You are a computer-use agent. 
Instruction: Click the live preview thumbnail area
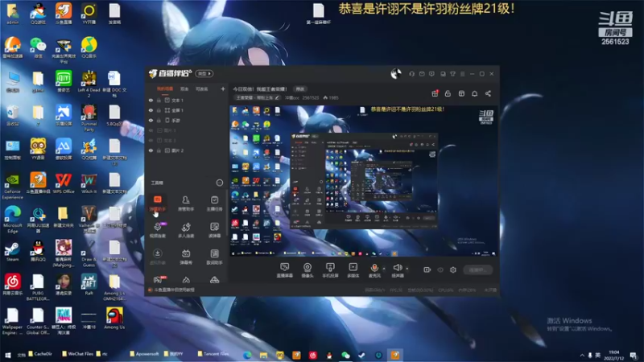pyautogui.click(x=363, y=180)
